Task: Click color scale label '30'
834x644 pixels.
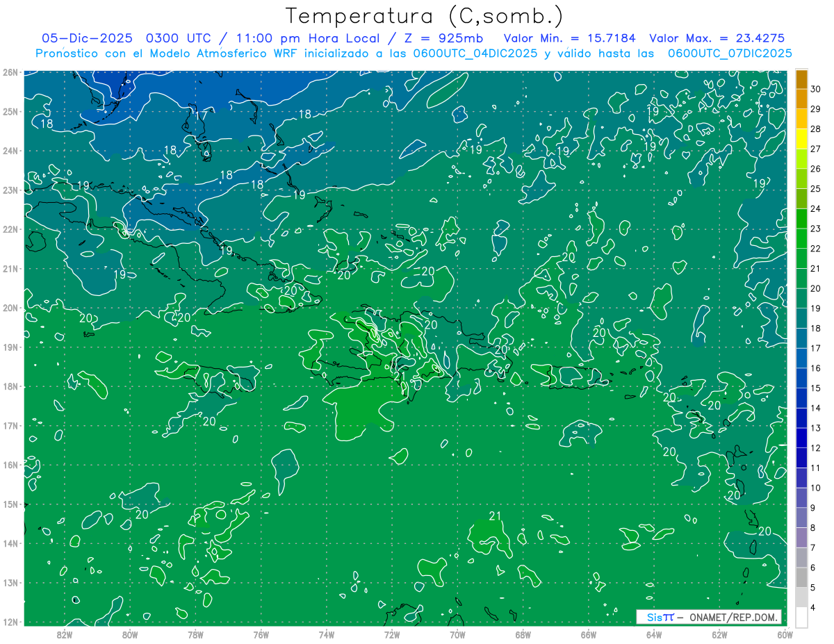Action: tap(815, 88)
